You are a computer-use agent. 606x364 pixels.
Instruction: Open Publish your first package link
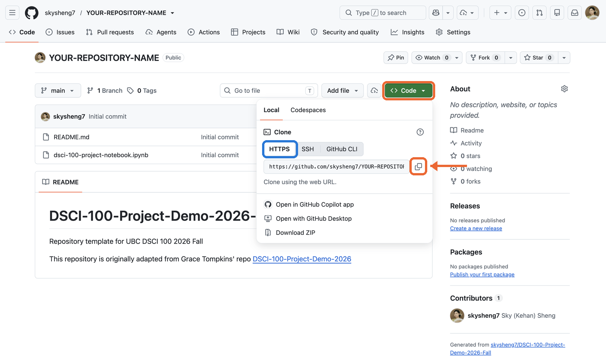point(482,275)
